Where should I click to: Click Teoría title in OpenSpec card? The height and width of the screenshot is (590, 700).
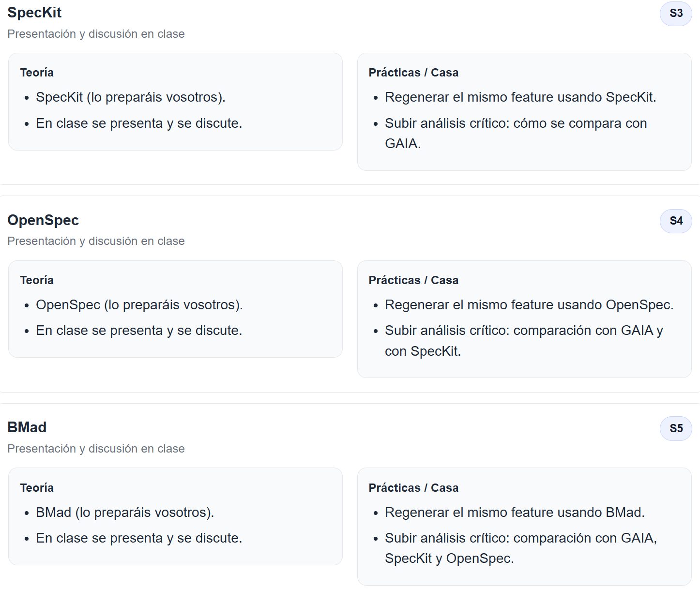click(x=37, y=280)
